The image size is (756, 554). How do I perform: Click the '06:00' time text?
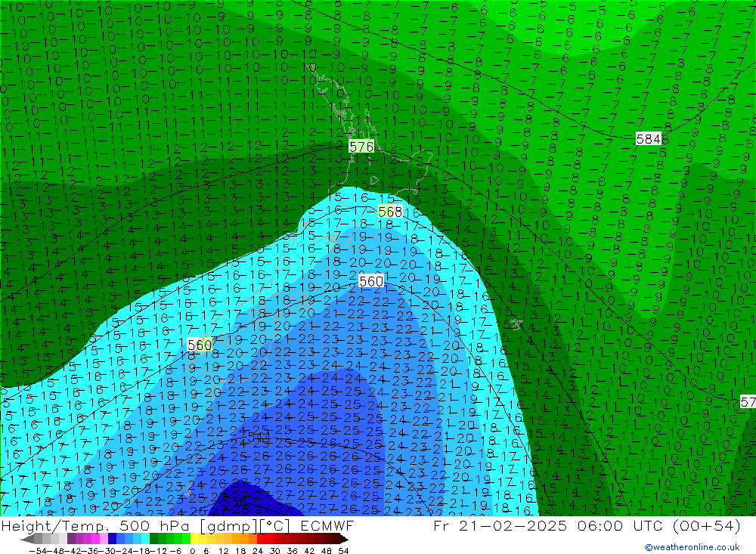pyautogui.click(x=601, y=525)
